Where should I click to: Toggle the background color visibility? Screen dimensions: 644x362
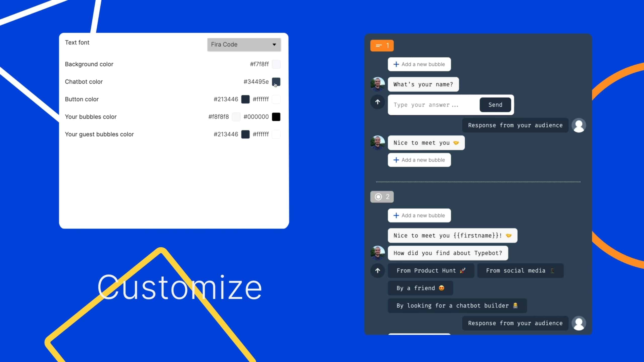click(276, 64)
